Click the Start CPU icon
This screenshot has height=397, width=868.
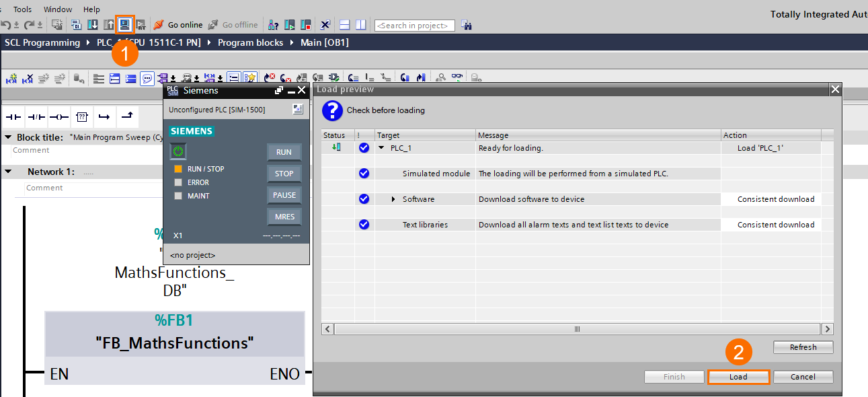click(x=290, y=25)
